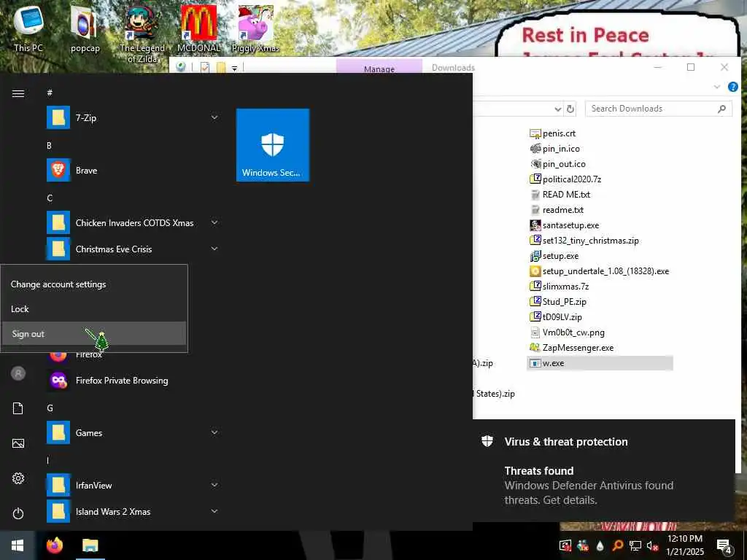Switch to the Manage ribbon tab
The width and height of the screenshot is (747, 560).
pyautogui.click(x=379, y=67)
